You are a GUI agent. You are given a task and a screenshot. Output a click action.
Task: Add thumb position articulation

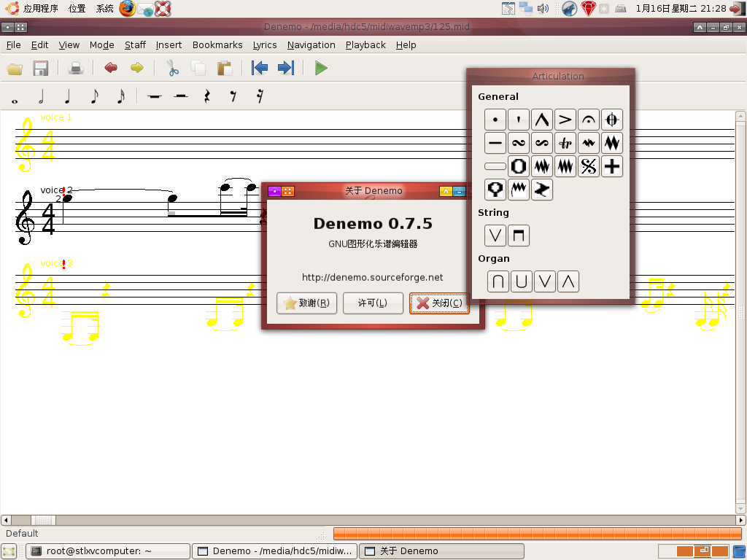click(495, 190)
